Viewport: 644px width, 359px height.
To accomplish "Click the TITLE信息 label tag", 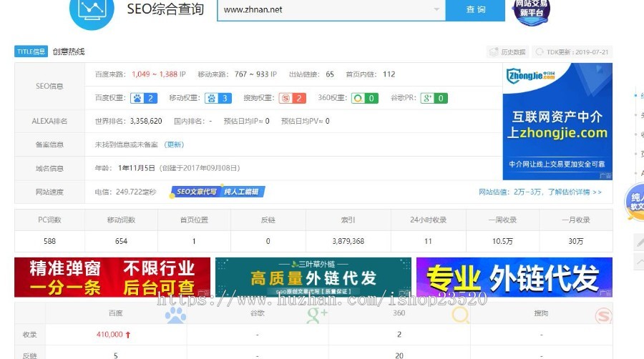I will (x=31, y=51).
